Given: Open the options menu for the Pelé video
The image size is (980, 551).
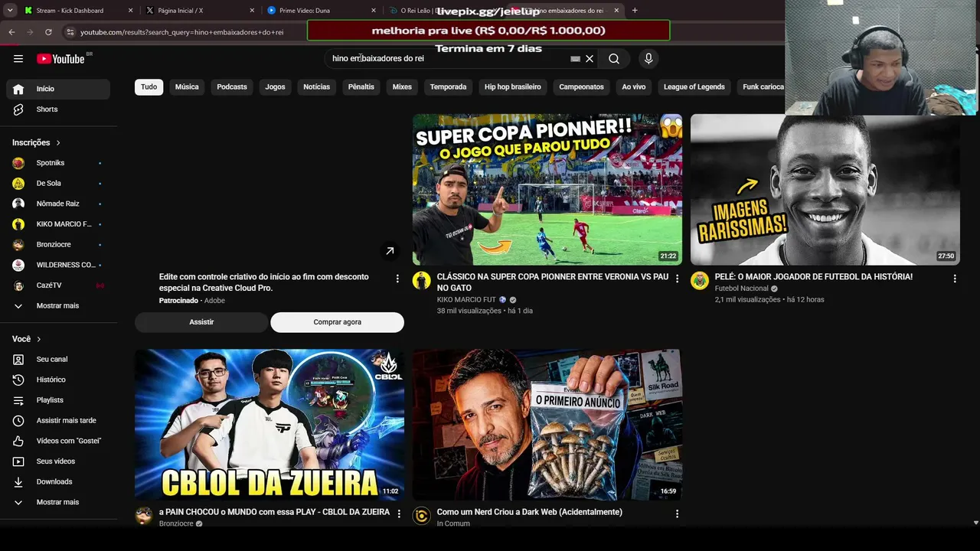Looking at the screenshot, I should 955,279.
